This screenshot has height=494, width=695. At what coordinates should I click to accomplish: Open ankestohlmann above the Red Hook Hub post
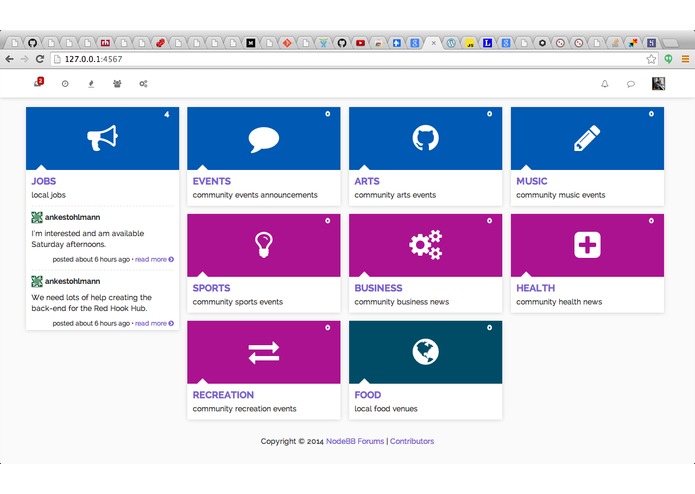(x=72, y=281)
